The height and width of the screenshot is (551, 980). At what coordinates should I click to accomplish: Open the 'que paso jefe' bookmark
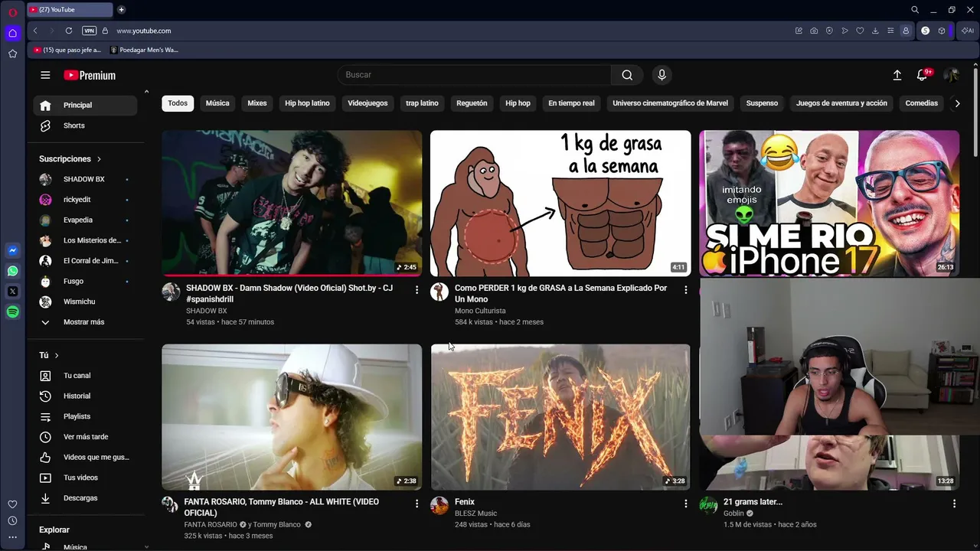coord(67,50)
